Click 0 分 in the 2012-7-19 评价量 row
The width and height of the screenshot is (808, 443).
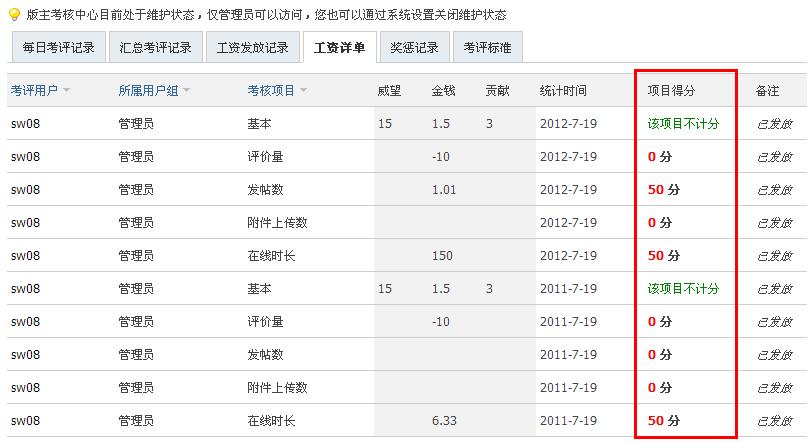(660, 157)
